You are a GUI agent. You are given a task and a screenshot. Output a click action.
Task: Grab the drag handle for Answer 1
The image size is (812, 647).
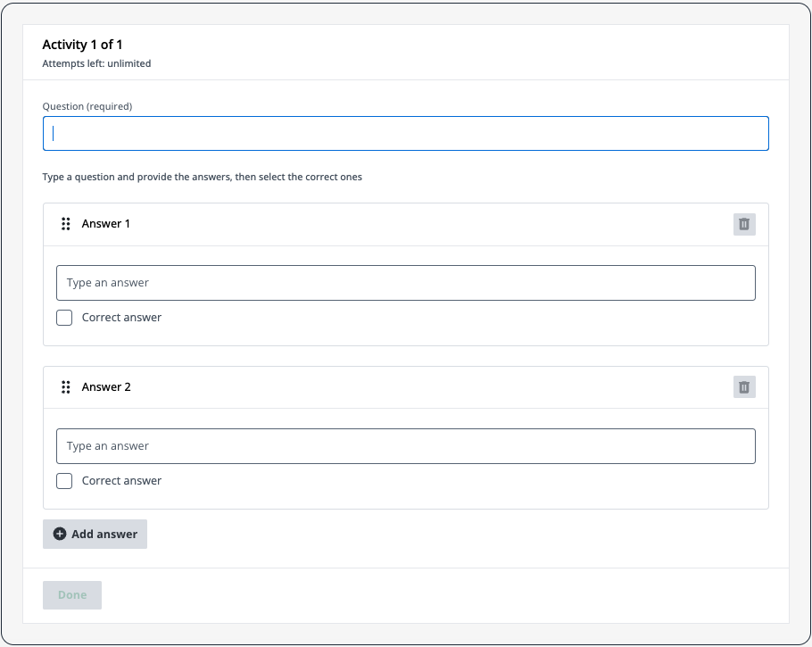click(x=65, y=224)
